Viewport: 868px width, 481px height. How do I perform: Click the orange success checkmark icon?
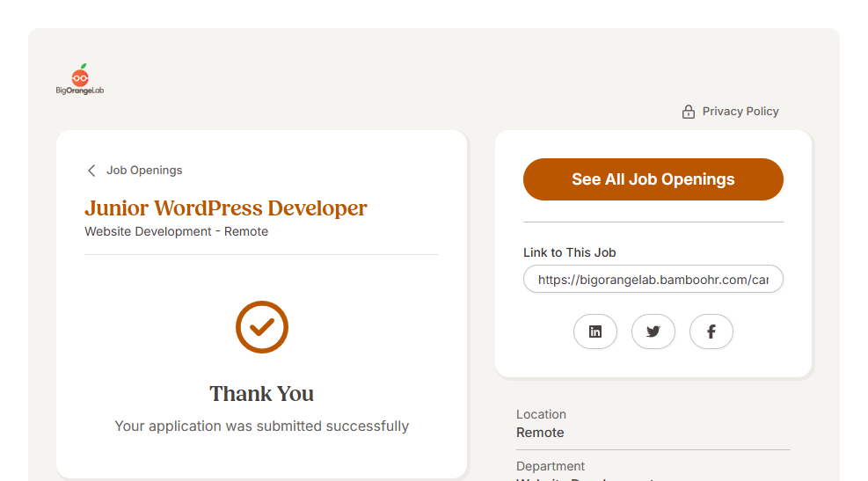pos(261,327)
